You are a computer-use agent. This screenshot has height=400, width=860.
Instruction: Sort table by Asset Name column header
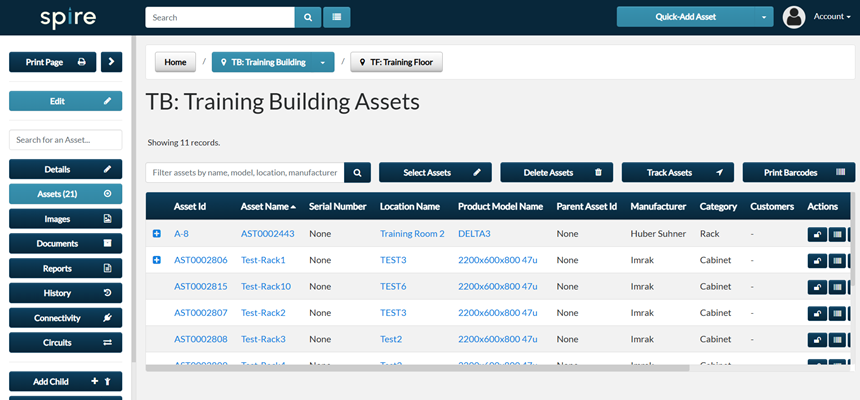(267, 207)
